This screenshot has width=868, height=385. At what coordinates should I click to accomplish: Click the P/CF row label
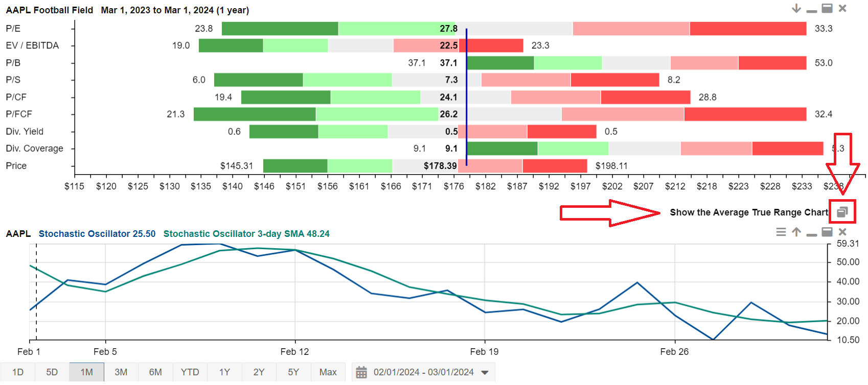(x=16, y=97)
